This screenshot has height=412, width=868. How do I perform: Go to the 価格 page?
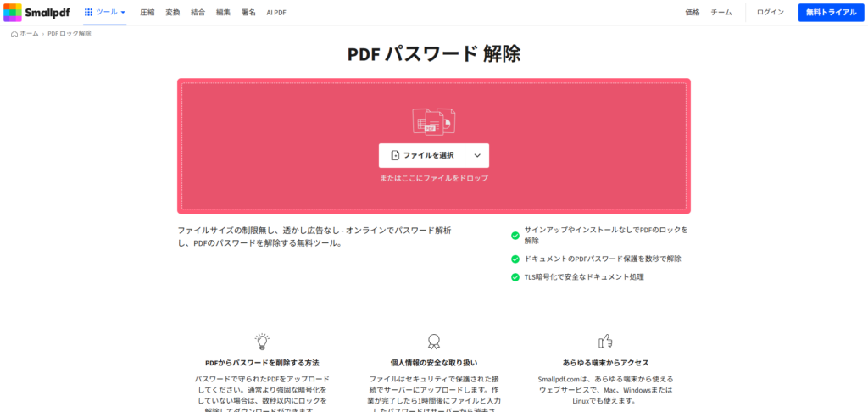[692, 12]
